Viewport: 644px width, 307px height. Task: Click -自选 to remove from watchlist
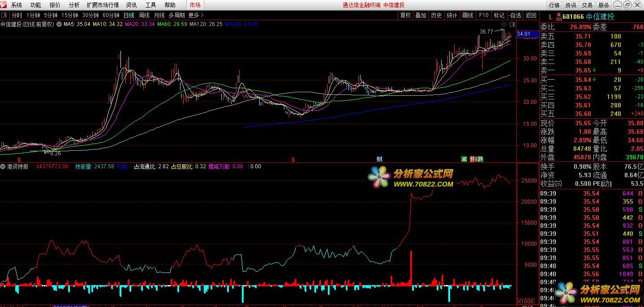pos(515,15)
